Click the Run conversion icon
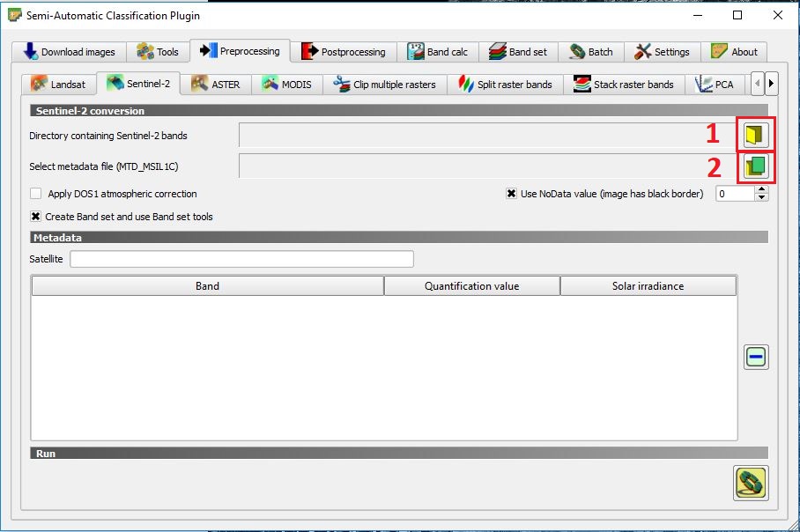This screenshot has width=800, height=532. pyautogui.click(x=751, y=484)
